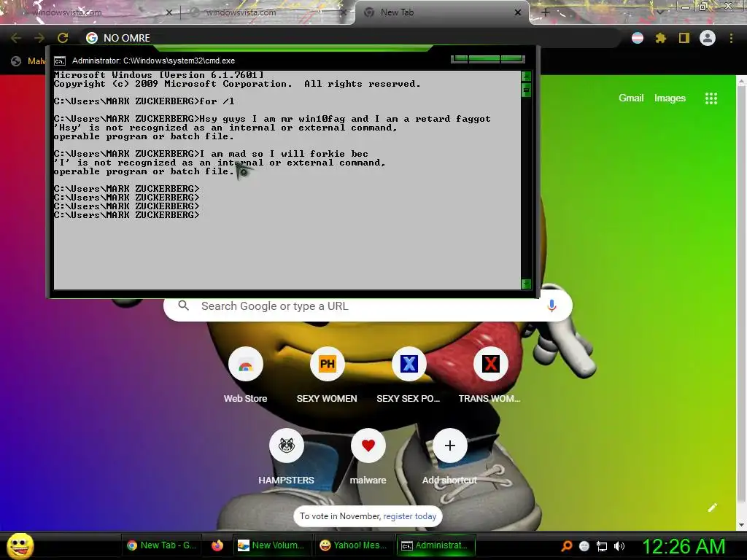Open the Malw... bookmark

[28, 61]
